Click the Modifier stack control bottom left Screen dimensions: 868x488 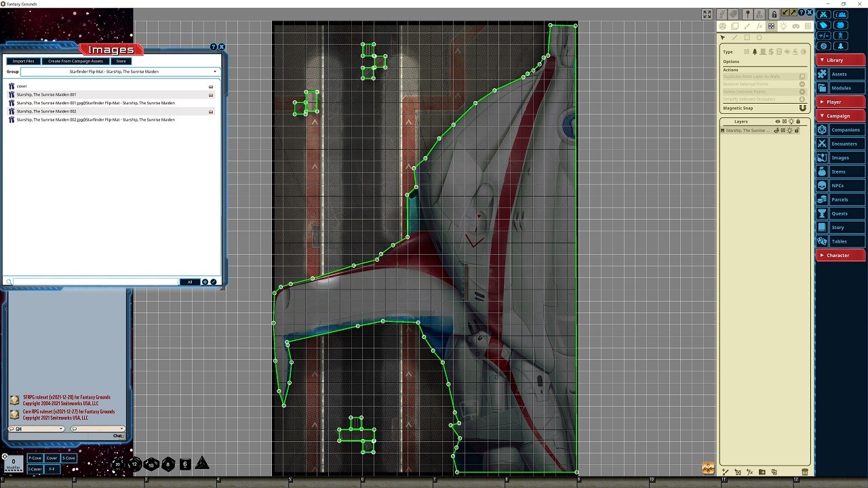(12, 464)
